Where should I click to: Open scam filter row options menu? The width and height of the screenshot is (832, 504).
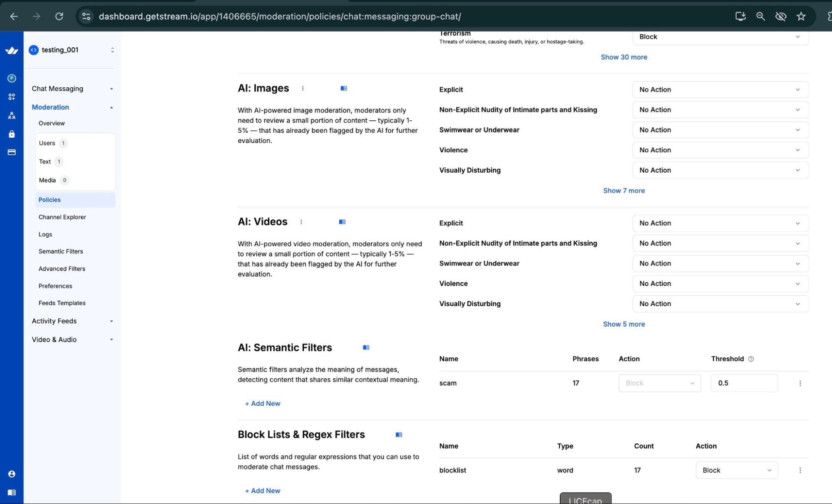click(x=800, y=383)
